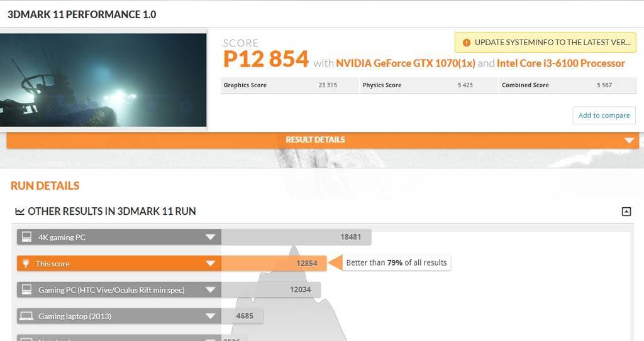Click the Better than 79% tooltip label
Viewport: 644px width, 341px height.
(x=396, y=263)
